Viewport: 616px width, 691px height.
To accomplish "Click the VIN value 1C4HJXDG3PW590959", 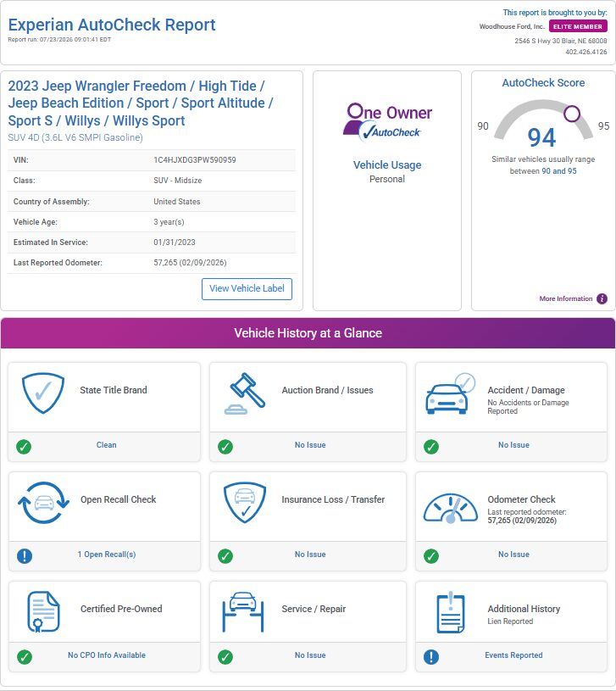I will point(195,160).
